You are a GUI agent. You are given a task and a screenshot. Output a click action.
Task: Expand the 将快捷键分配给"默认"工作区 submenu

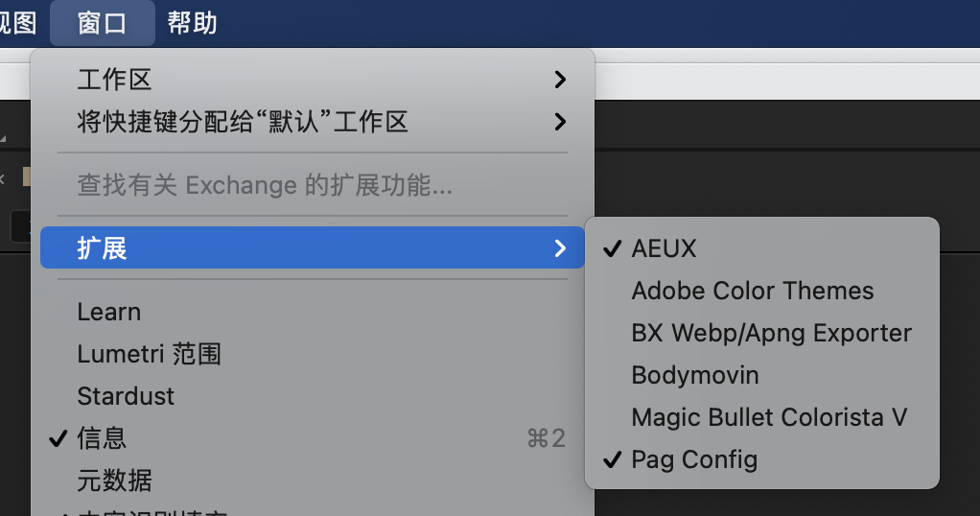click(313, 122)
